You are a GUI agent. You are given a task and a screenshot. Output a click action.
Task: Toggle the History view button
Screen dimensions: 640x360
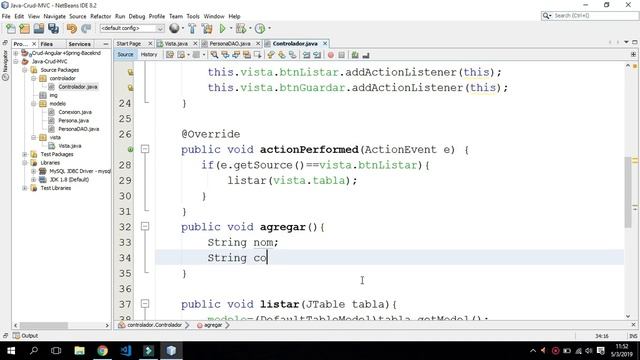click(149, 54)
